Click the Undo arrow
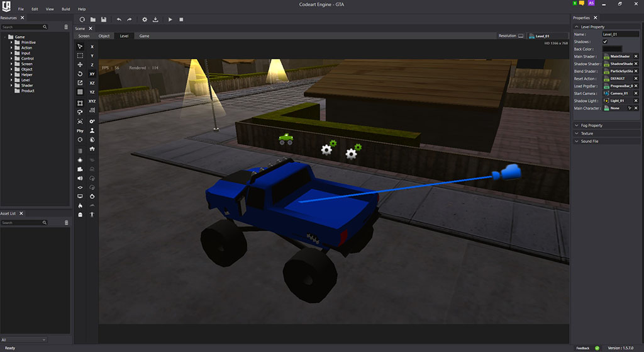The height and width of the screenshot is (352, 644). 119,20
